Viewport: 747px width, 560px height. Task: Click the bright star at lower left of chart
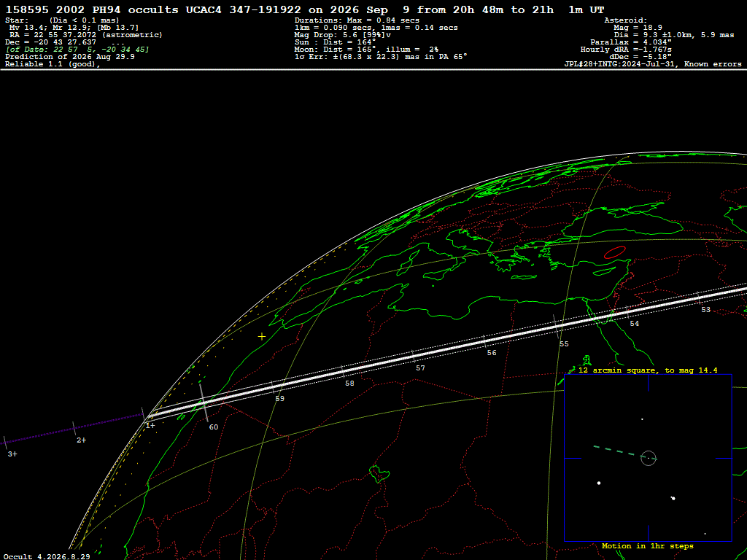(599, 483)
